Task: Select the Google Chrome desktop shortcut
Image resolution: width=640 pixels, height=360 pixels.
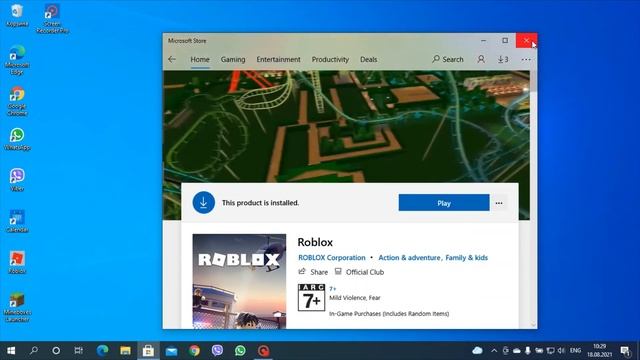Action: coord(17,101)
